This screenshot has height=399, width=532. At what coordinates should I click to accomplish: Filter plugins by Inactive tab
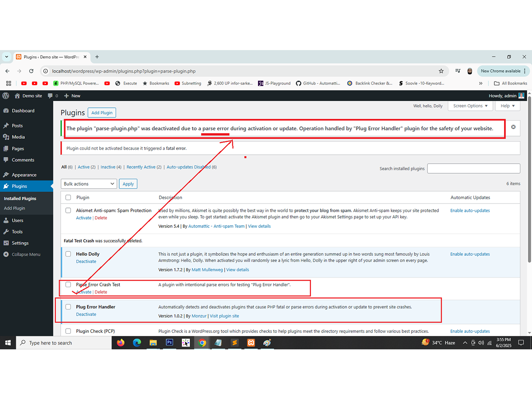point(108,167)
